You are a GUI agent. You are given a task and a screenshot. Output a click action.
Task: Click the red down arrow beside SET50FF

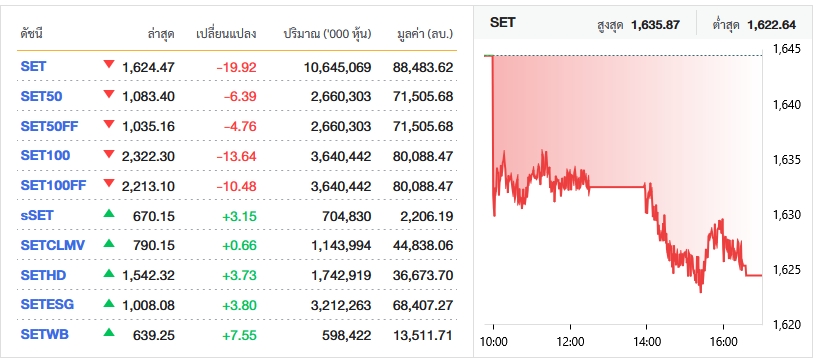[109, 124]
